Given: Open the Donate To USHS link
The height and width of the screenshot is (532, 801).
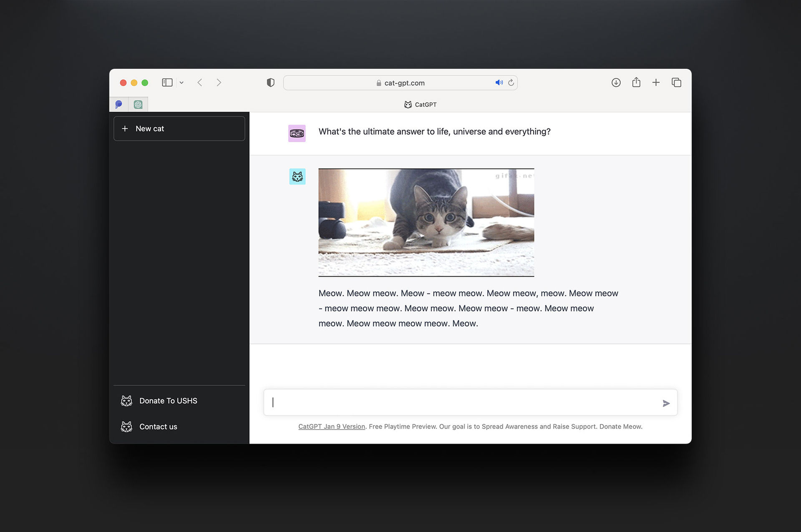Looking at the screenshot, I should click(x=168, y=401).
